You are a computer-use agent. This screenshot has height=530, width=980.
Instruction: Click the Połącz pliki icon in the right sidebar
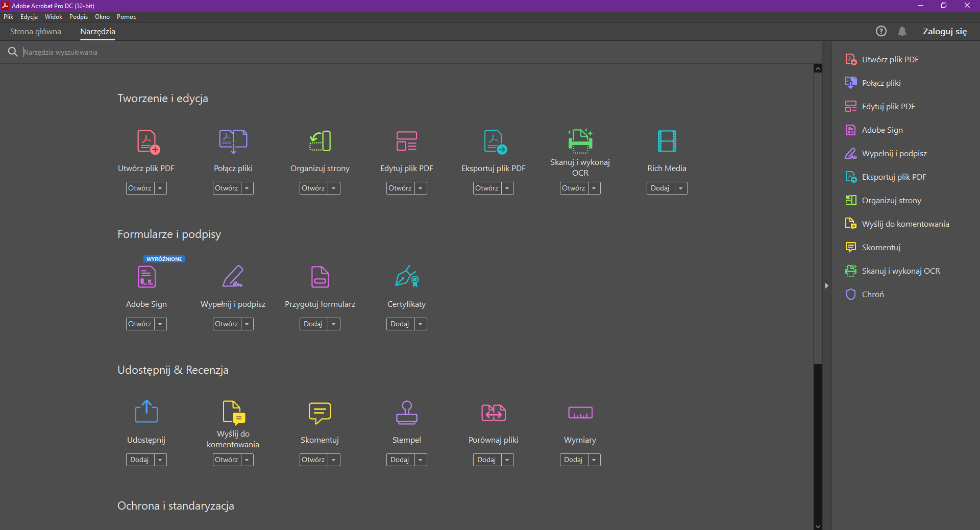(851, 83)
